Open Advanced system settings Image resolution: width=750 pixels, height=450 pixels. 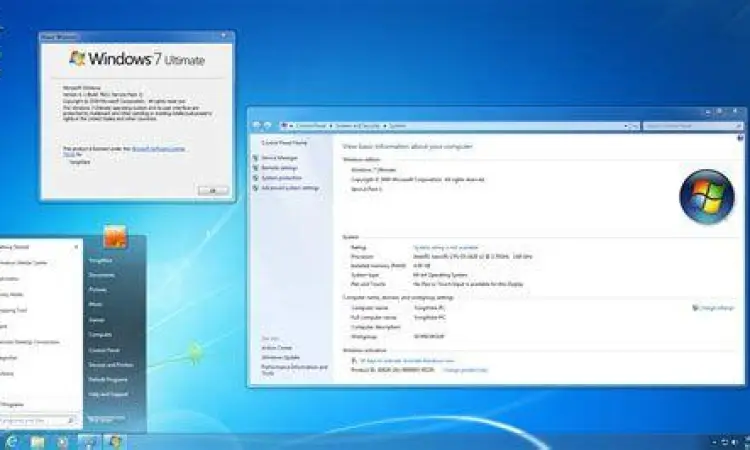point(289,188)
